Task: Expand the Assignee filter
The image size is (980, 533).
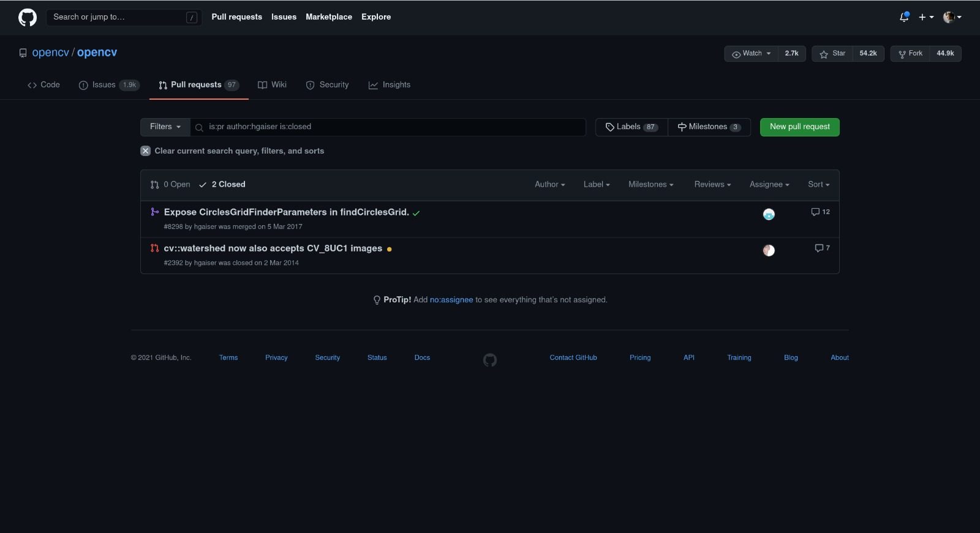Action: click(x=769, y=184)
